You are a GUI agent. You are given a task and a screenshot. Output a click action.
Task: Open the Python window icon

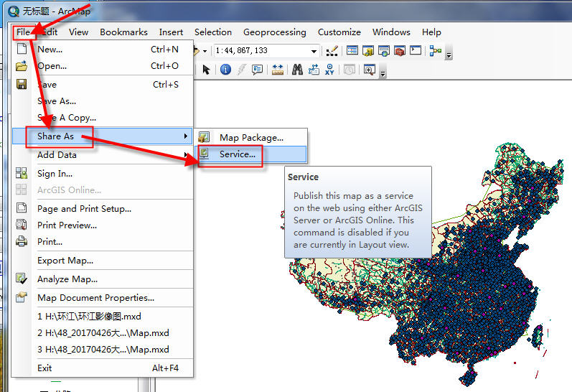coord(416,50)
